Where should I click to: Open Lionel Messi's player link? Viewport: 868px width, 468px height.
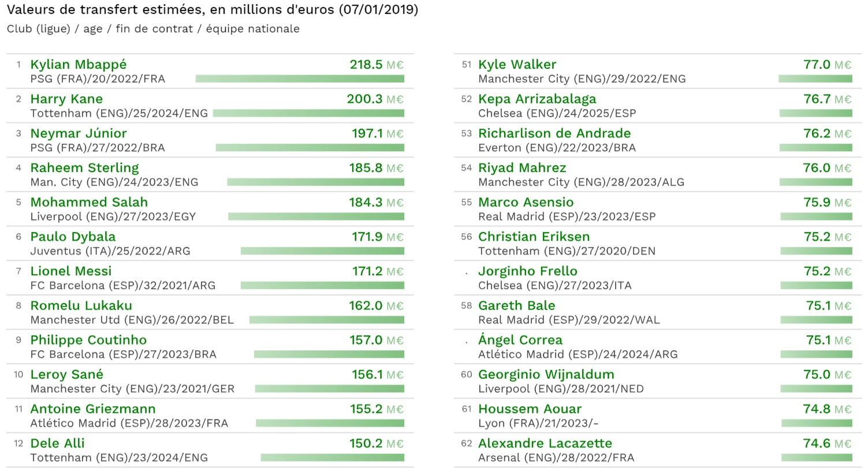(70, 271)
